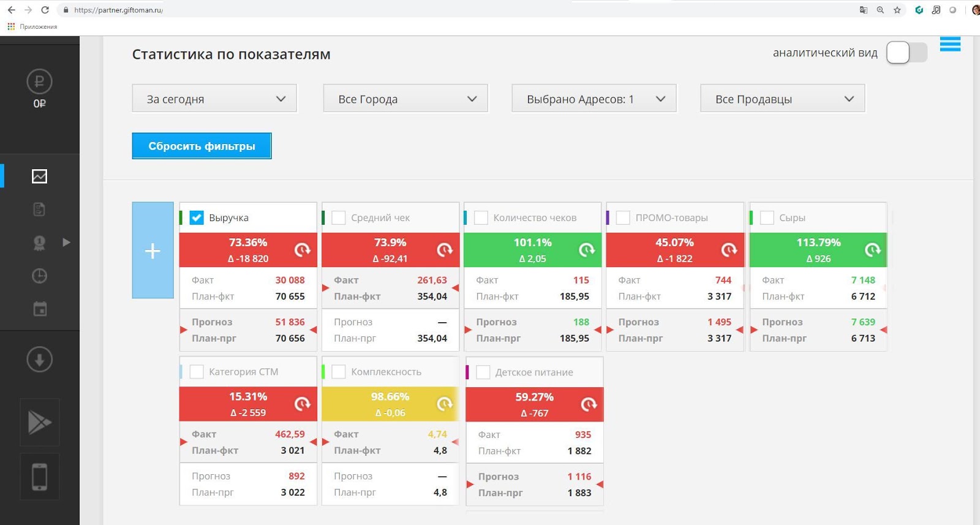Screen dimensions: 980x525
Task: Click Средний чек fact value 261,63
Action: [x=432, y=280]
